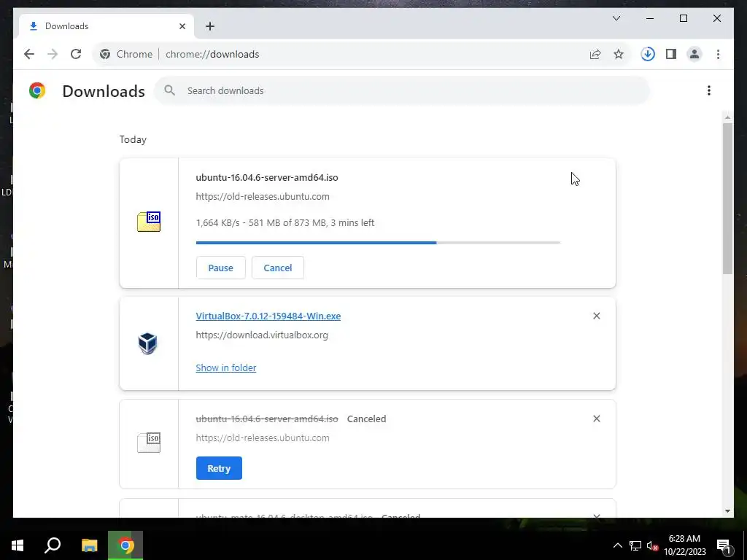Viewport: 747px width, 560px height.
Task: Focus the Search downloads field
Action: pyautogui.click(x=402, y=90)
